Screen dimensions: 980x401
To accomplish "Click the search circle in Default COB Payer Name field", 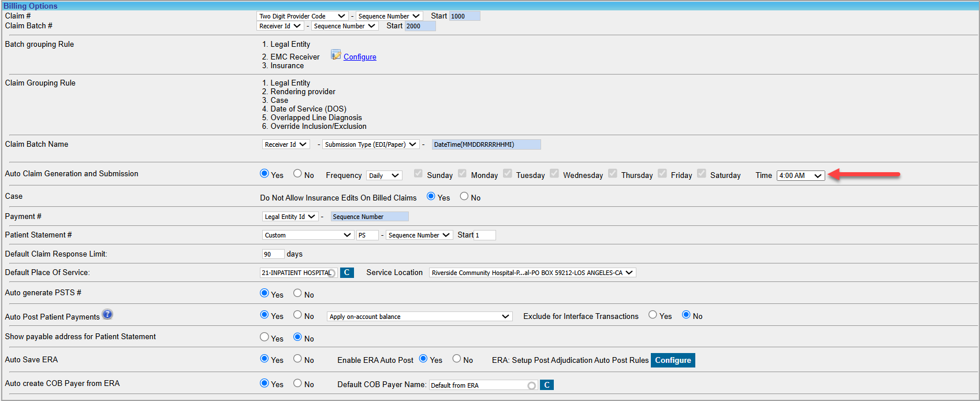I will pyautogui.click(x=531, y=385).
